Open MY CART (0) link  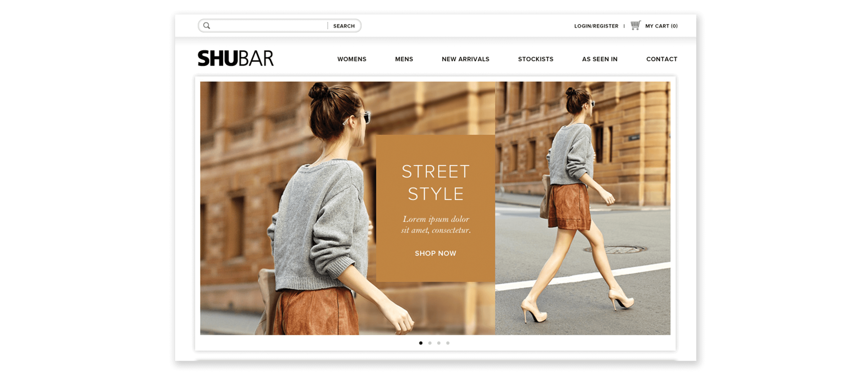[661, 26]
